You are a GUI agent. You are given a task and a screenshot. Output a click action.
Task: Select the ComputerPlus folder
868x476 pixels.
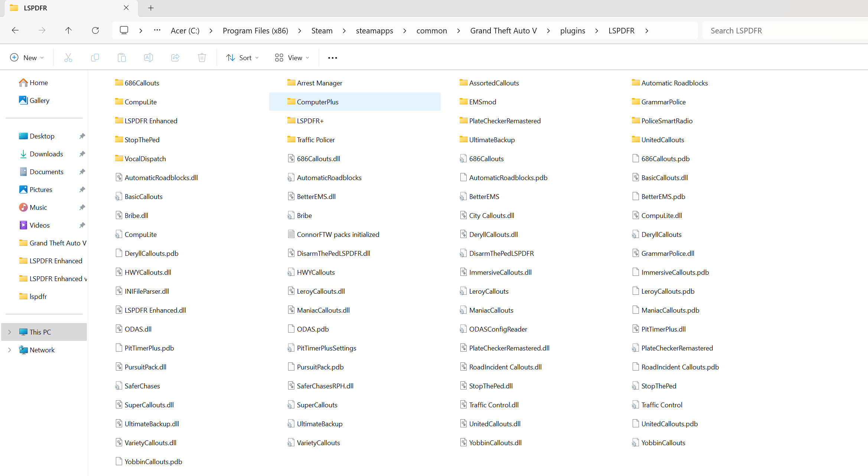[318, 102]
